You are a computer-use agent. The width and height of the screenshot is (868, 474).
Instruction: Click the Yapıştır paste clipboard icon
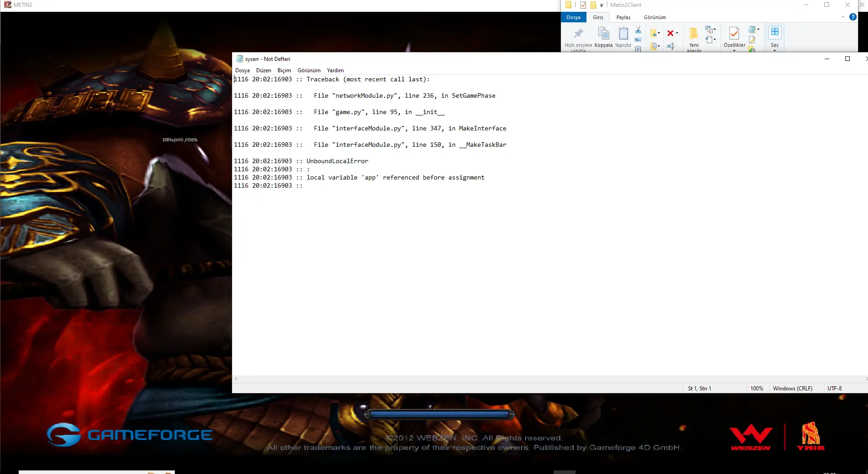click(623, 34)
